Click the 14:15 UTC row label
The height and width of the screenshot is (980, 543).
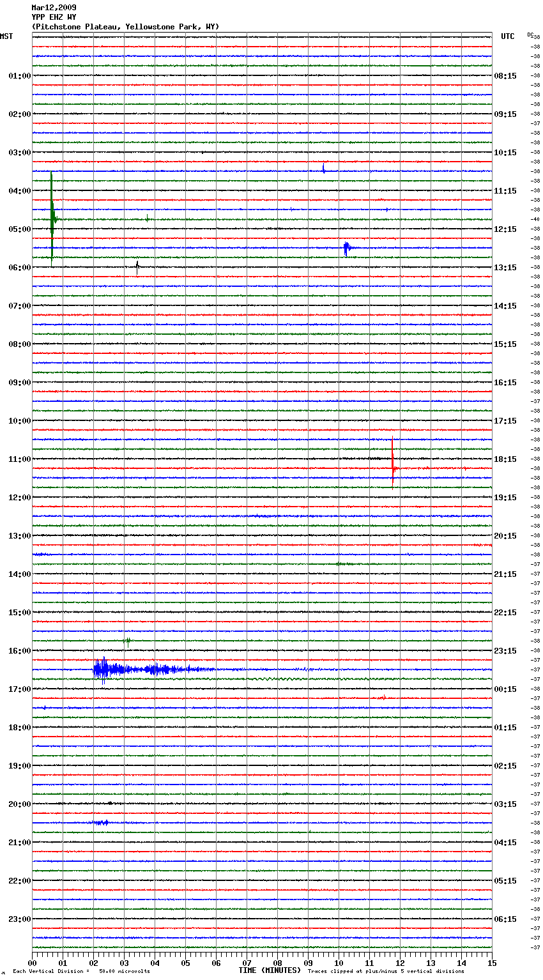[x=505, y=306]
